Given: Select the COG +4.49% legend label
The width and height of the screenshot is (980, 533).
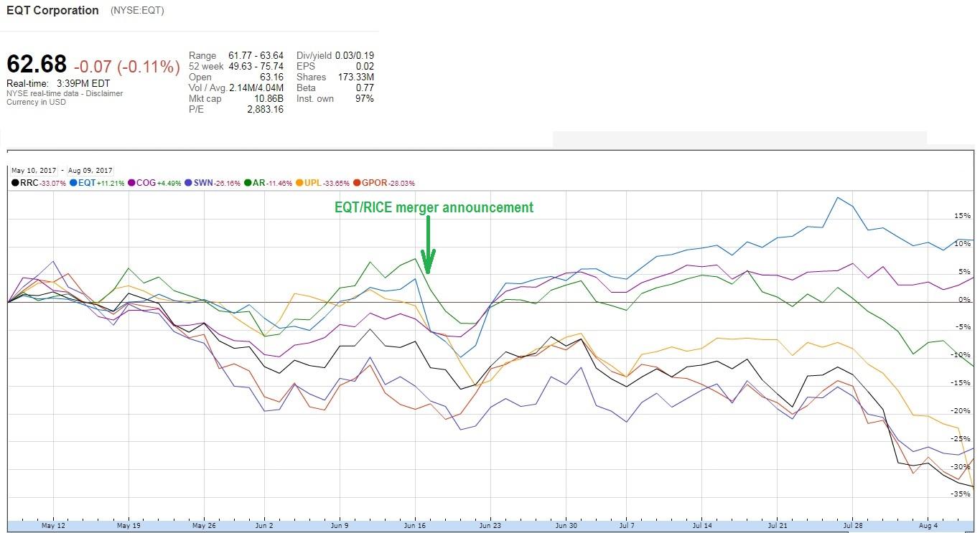Looking at the screenshot, I should tap(159, 183).
